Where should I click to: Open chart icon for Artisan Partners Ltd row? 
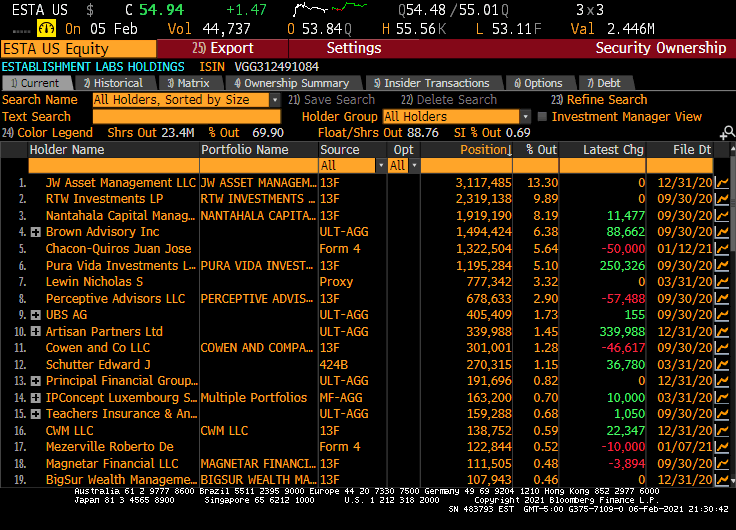pos(721,331)
